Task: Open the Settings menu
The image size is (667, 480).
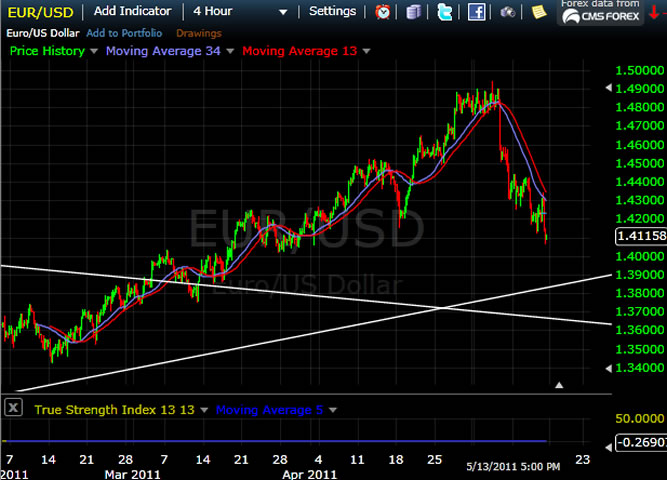Action: (332, 12)
